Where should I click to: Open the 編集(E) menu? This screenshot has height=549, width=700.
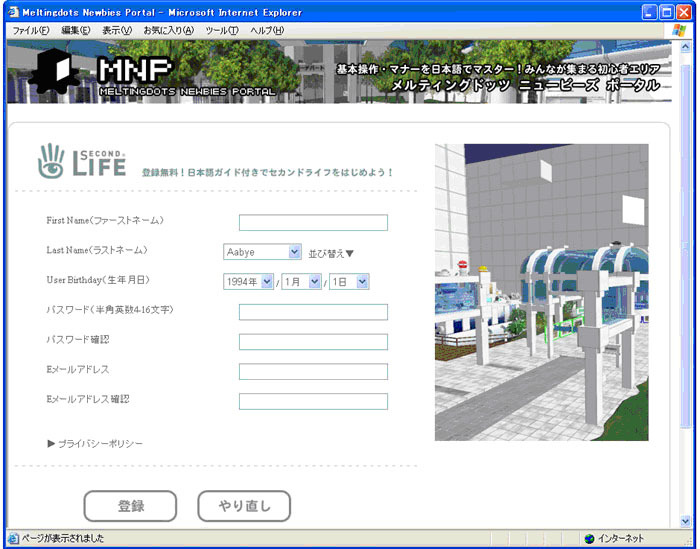point(76,30)
